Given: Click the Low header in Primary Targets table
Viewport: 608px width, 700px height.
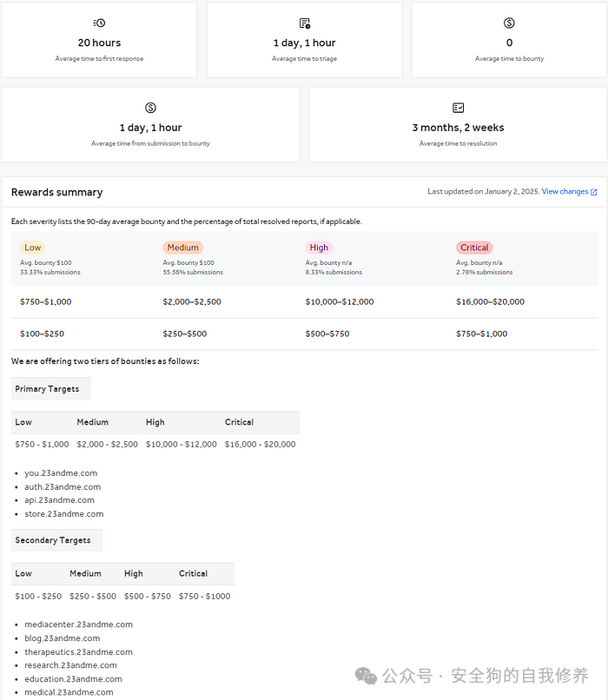Looking at the screenshot, I should click(23, 422).
